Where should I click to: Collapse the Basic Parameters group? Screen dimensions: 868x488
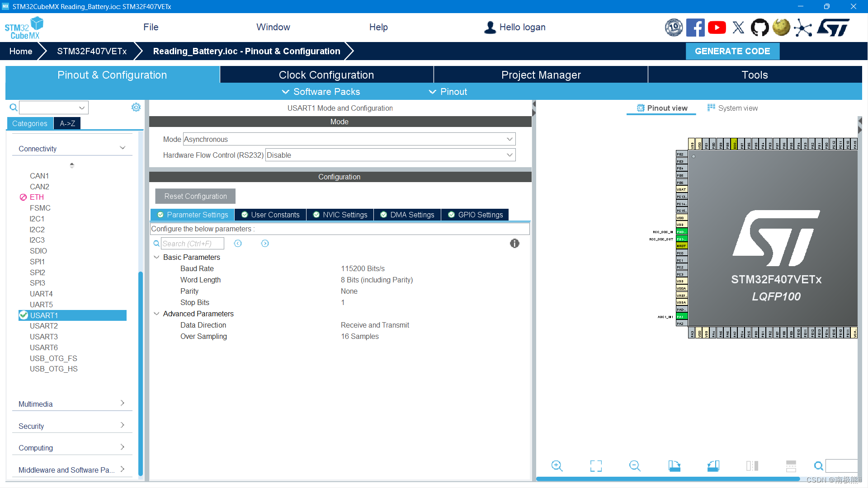pos(156,257)
